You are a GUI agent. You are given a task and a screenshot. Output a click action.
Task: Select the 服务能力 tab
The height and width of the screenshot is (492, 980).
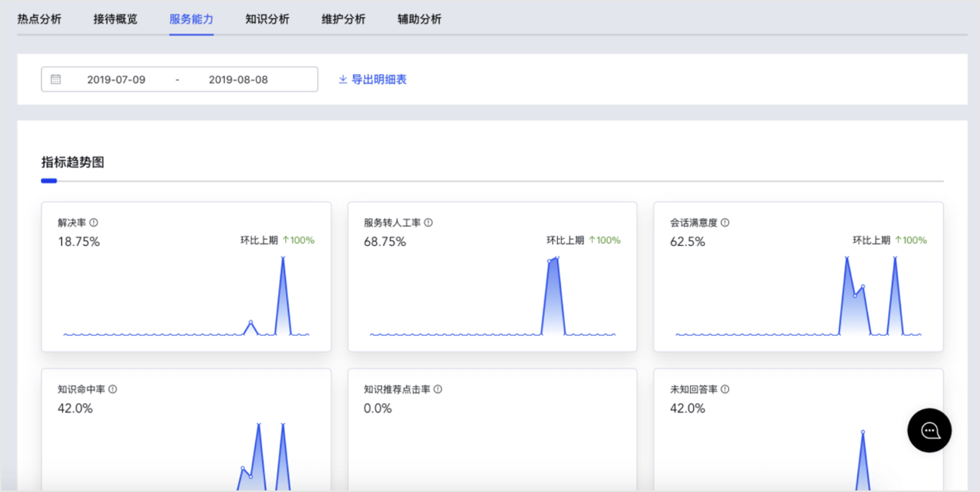pyautogui.click(x=191, y=19)
